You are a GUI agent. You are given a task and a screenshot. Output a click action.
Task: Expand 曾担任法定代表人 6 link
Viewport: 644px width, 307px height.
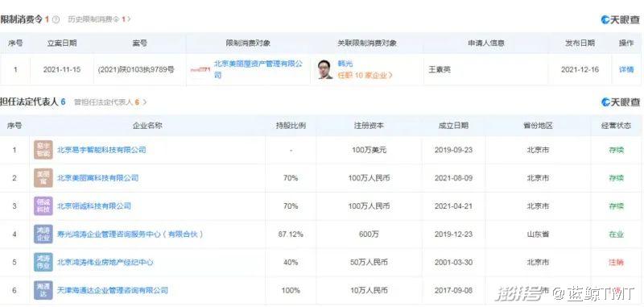(x=109, y=102)
